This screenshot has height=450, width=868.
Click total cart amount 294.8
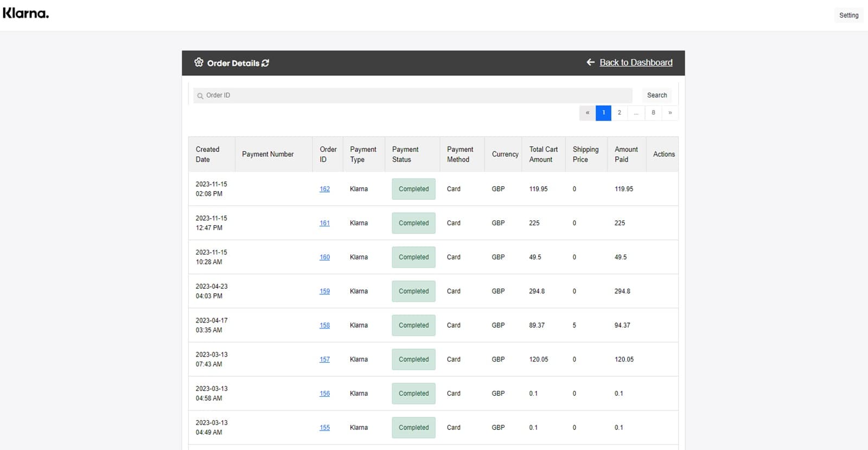[537, 291]
